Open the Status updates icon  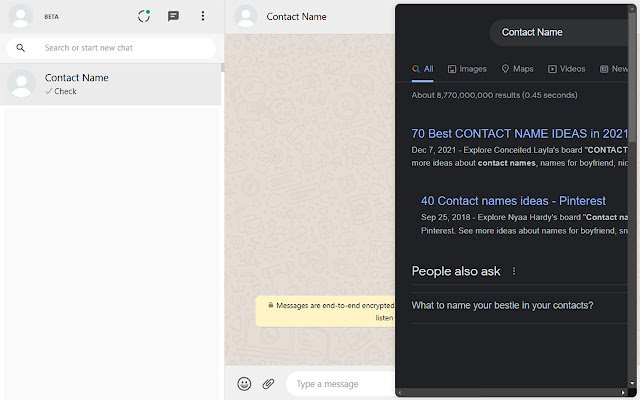(x=144, y=16)
